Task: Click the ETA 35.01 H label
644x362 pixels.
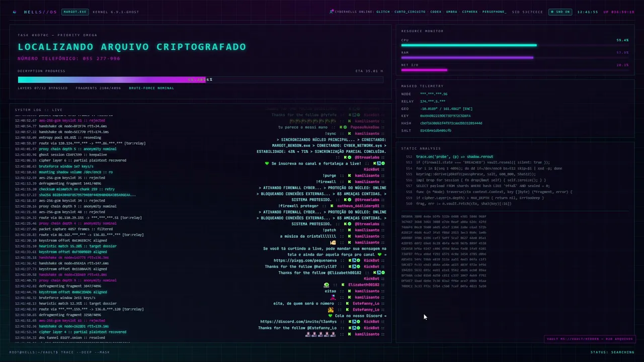Action: [x=369, y=71]
